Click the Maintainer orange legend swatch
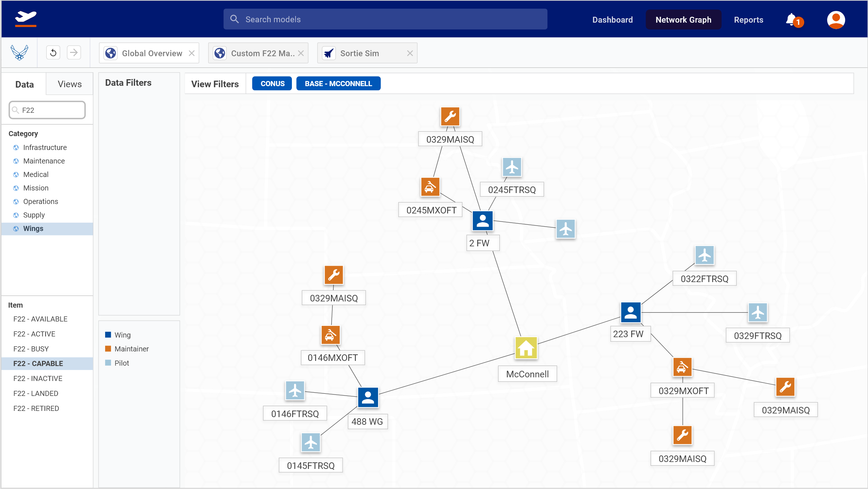 (x=108, y=349)
